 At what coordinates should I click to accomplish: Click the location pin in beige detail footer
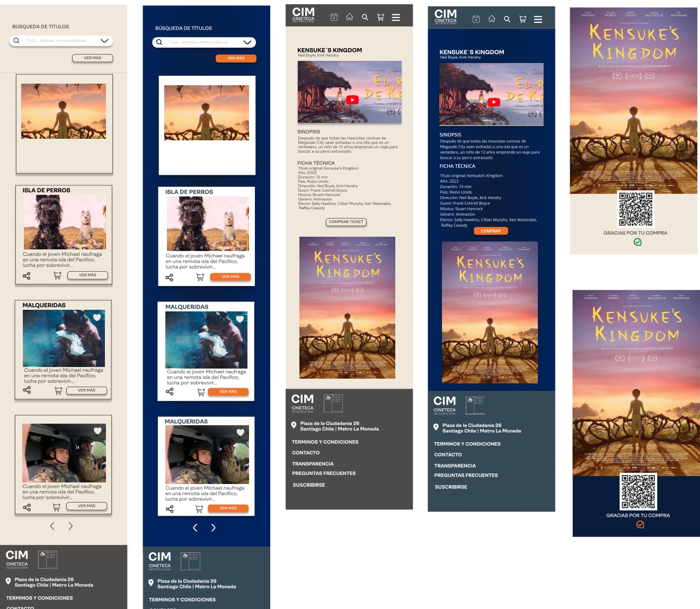click(294, 425)
